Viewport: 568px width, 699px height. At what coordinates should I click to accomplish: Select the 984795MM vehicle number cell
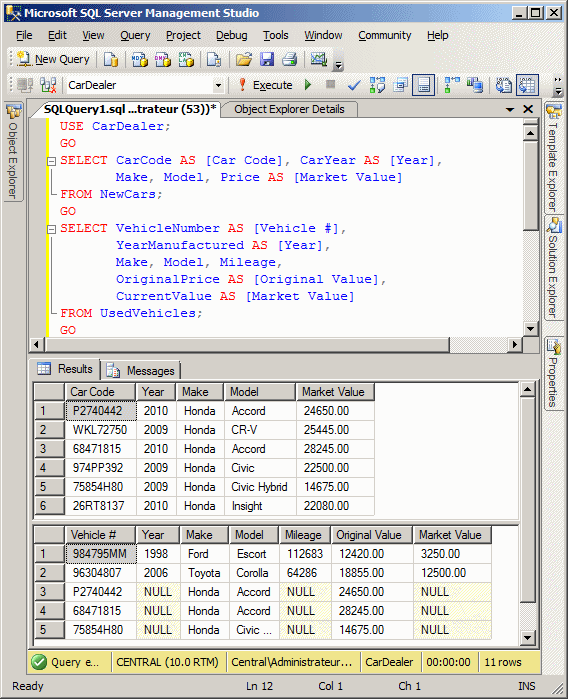[101, 554]
